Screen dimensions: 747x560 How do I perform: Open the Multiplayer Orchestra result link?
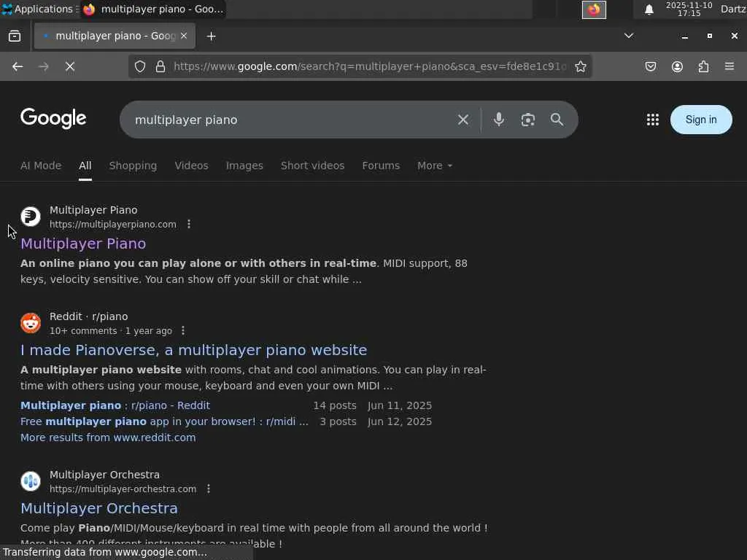[99, 508]
